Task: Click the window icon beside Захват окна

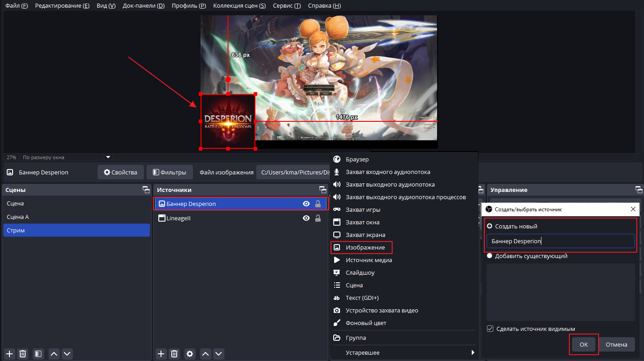Action: [337, 222]
